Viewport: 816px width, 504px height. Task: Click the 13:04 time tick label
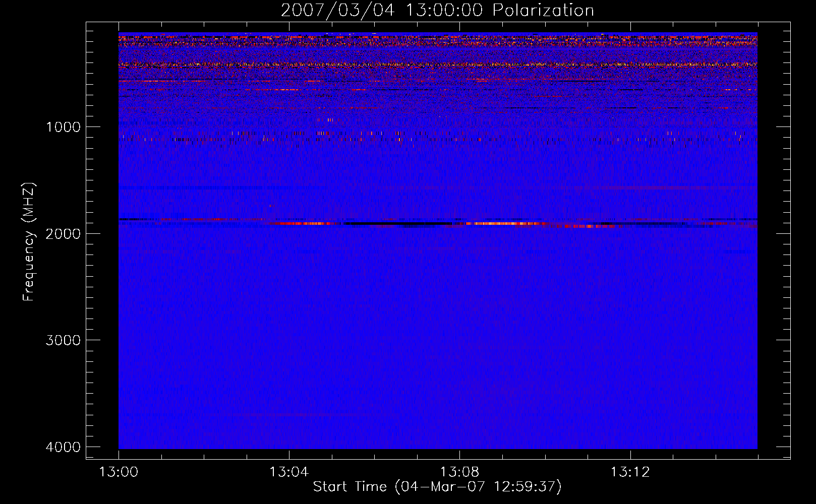[289, 472]
